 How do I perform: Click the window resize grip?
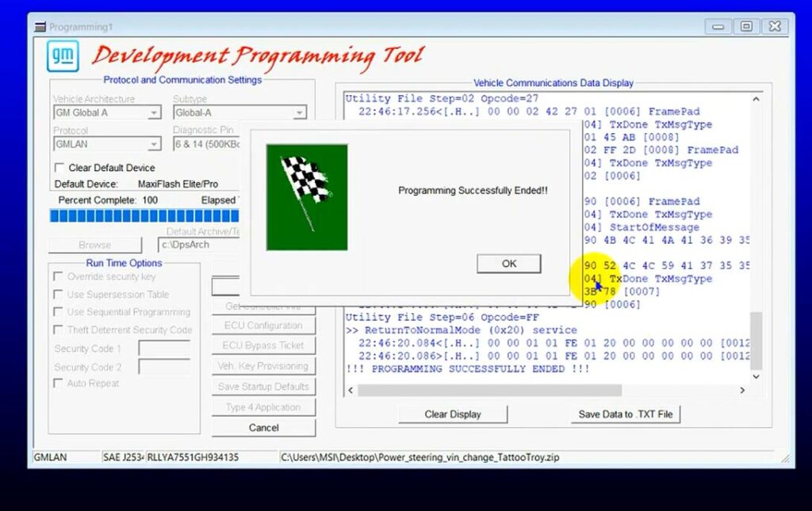point(785,457)
